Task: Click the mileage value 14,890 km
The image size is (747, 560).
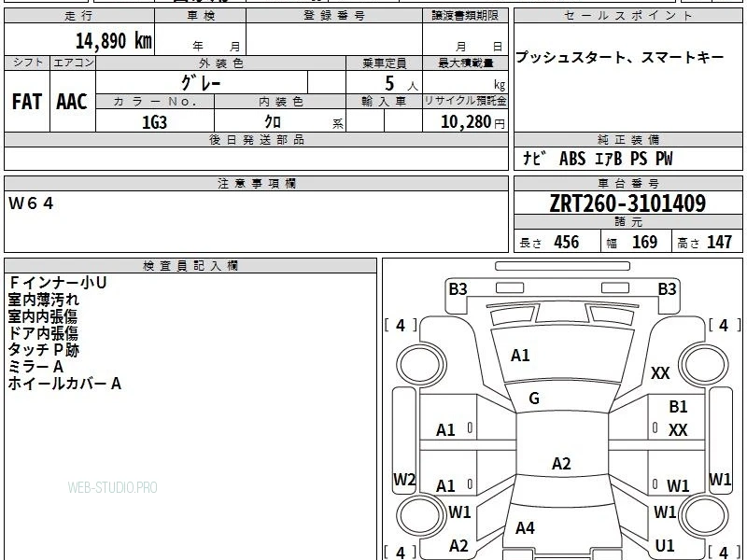Action: pos(113,41)
